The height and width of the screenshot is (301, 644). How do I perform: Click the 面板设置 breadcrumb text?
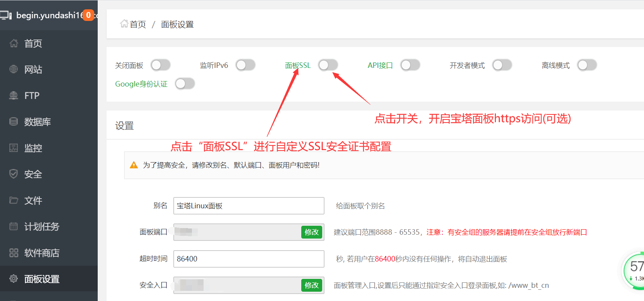click(177, 24)
